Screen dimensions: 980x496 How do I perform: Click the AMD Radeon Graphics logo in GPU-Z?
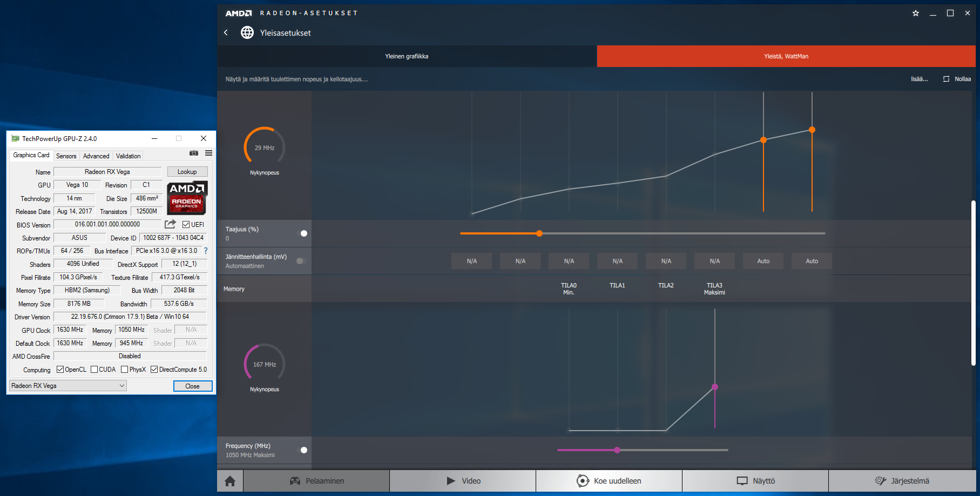click(x=187, y=198)
